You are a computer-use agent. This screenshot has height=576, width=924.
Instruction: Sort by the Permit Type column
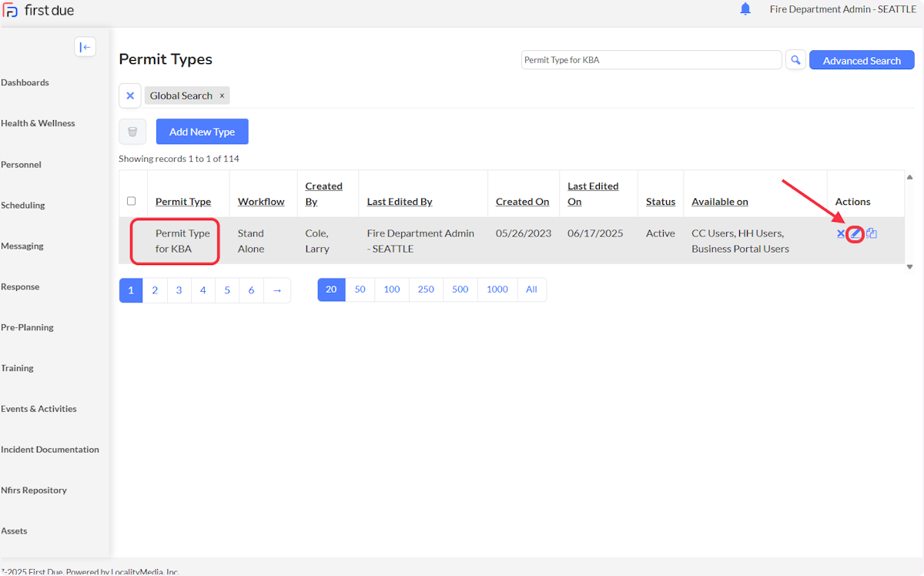[183, 202]
